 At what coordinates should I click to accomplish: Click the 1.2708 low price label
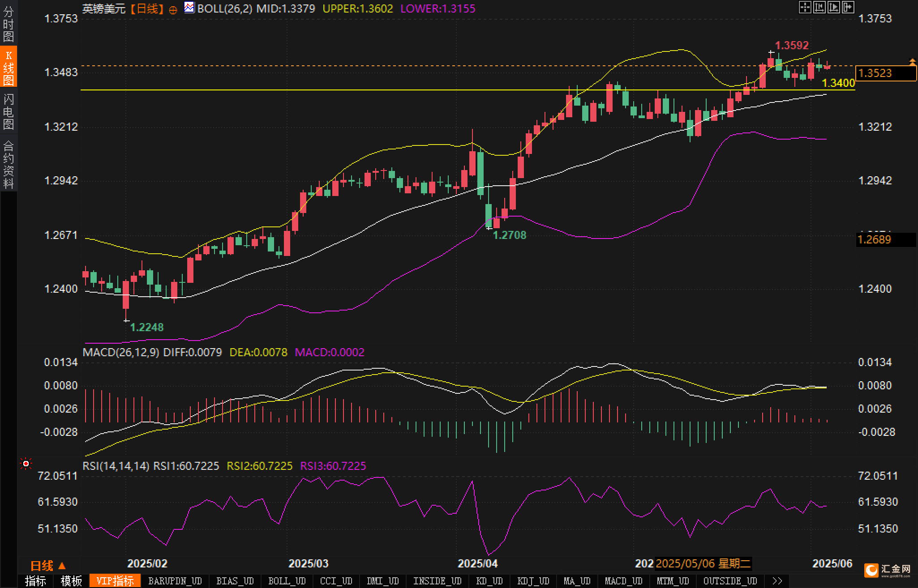[x=510, y=235]
